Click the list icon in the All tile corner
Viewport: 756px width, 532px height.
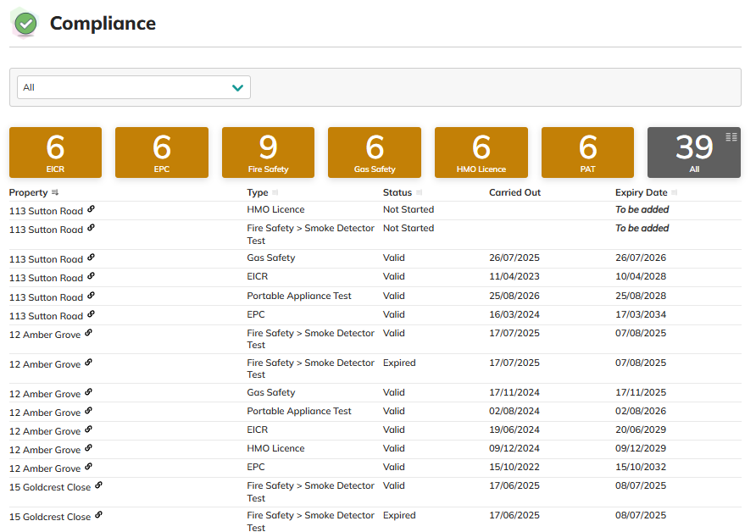tap(731, 137)
